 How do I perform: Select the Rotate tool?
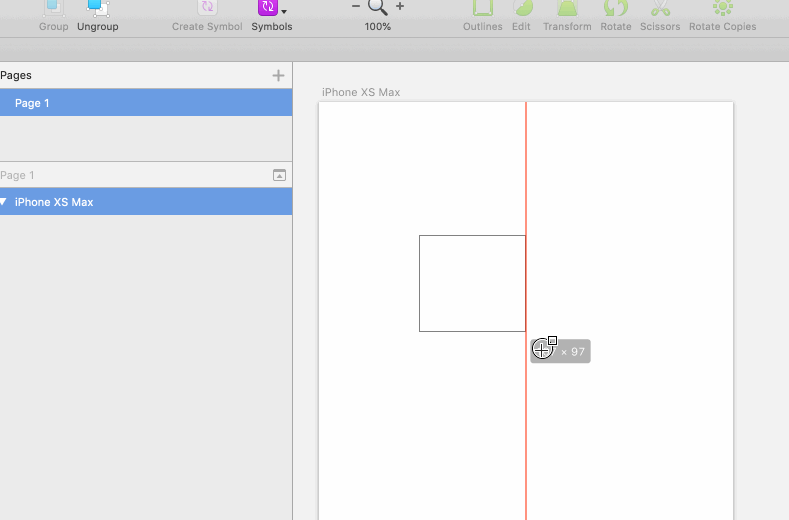[x=615, y=8]
